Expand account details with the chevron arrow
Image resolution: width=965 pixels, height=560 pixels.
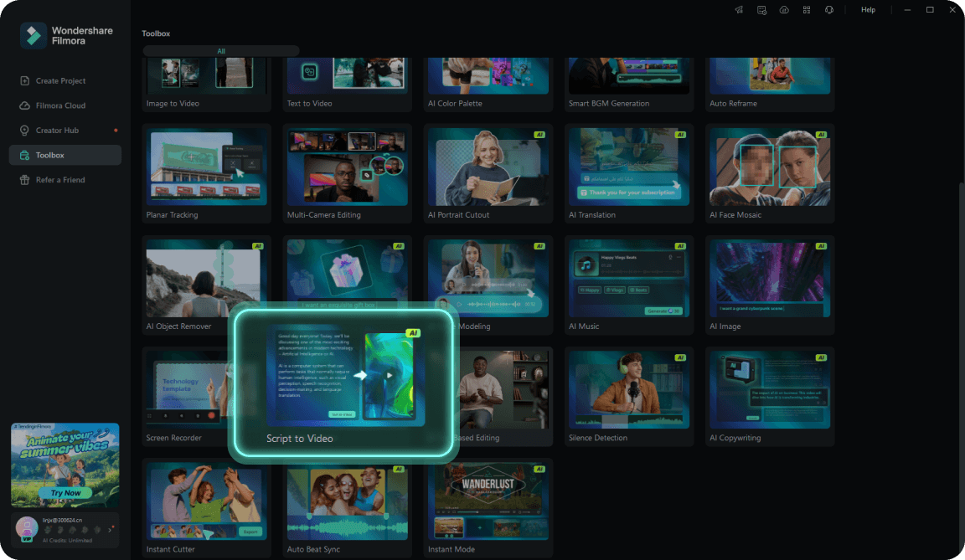tap(111, 529)
